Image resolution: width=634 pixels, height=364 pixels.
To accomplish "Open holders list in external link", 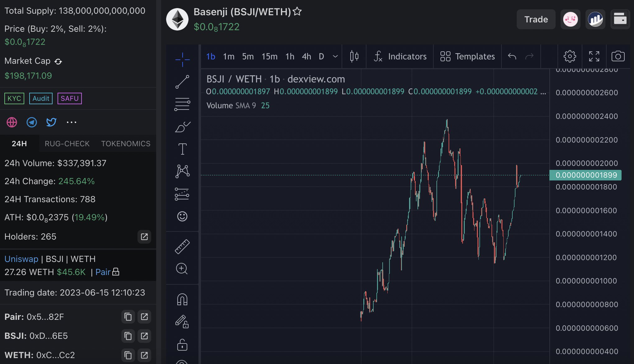I will click(x=144, y=237).
